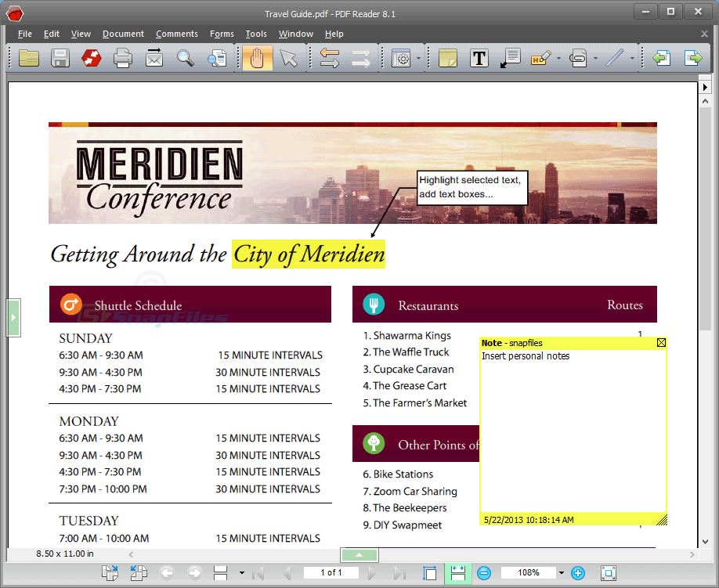Click the Find magnifying glass icon
The image size is (719, 588).
[x=186, y=58]
